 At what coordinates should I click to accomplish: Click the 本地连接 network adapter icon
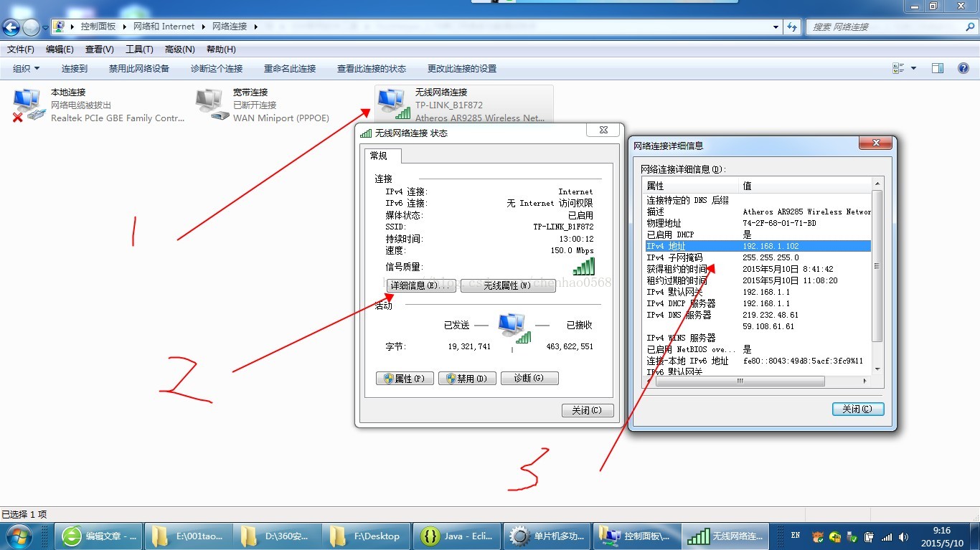(x=25, y=100)
